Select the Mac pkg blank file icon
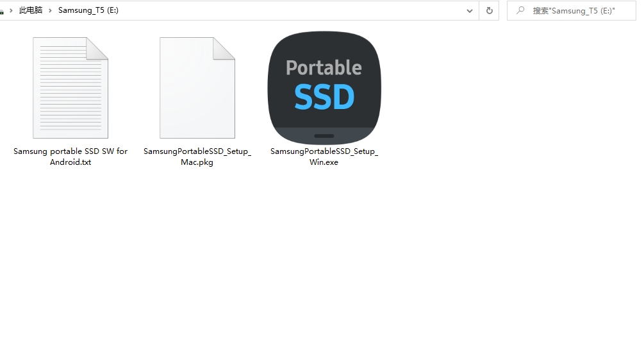The width and height of the screenshot is (644, 340). (197, 88)
